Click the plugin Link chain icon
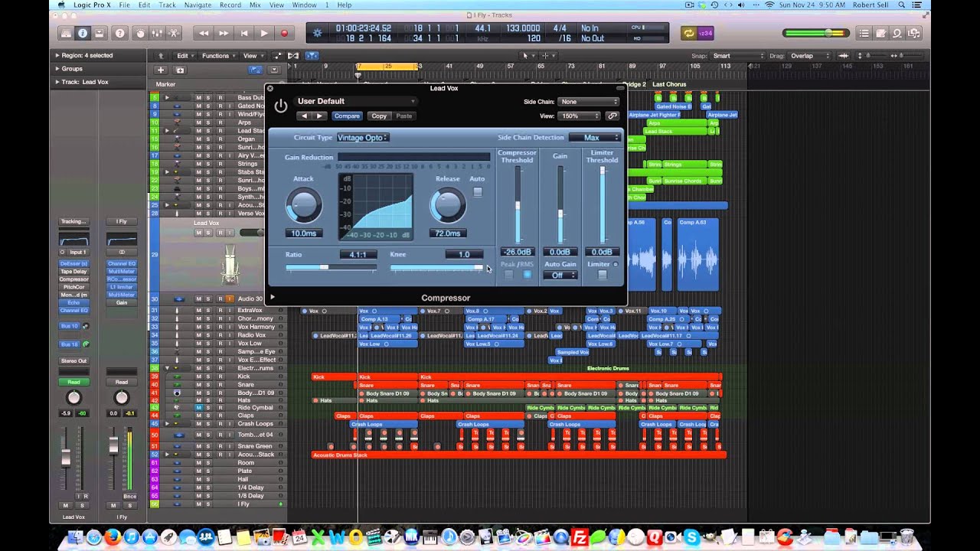980x551 pixels. (x=612, y=116)
